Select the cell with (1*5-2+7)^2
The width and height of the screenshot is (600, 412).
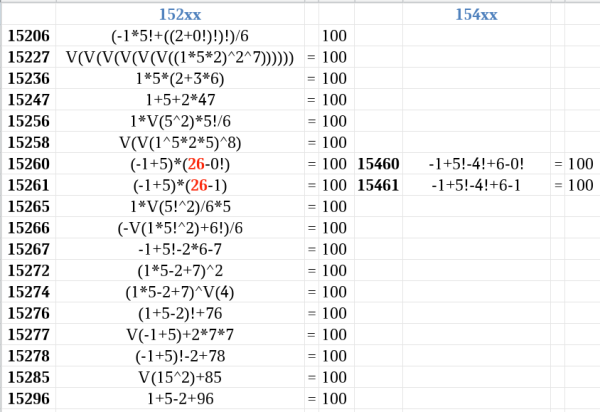pyautogui.click(x=180, y=271)
